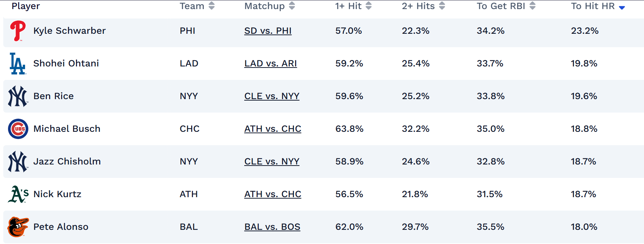Click the Dodgers logo beside Shohei Ohtani
Image resolution: width=644 pixels, height=244 pixels.
click(x=18, y=64)
